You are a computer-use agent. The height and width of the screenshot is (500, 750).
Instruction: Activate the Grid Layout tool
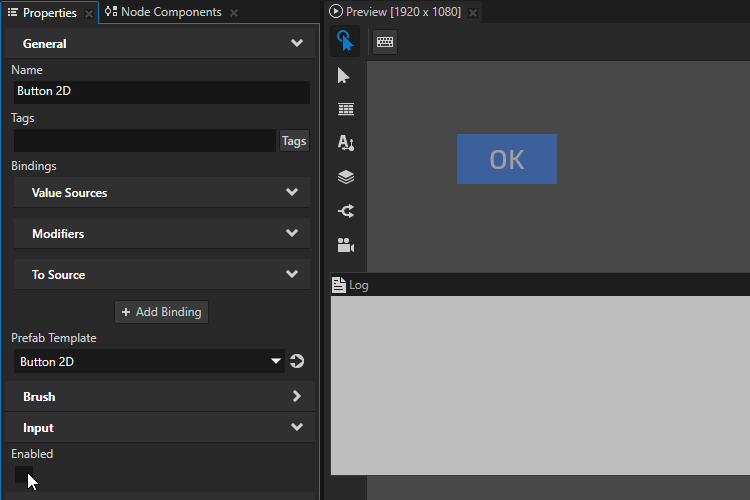tap(346, 110)
